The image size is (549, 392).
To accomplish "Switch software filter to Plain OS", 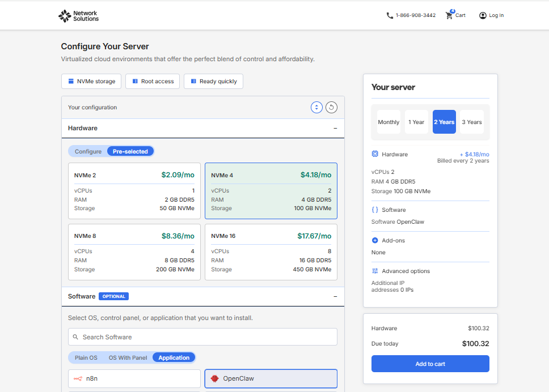I will [86, 358].
